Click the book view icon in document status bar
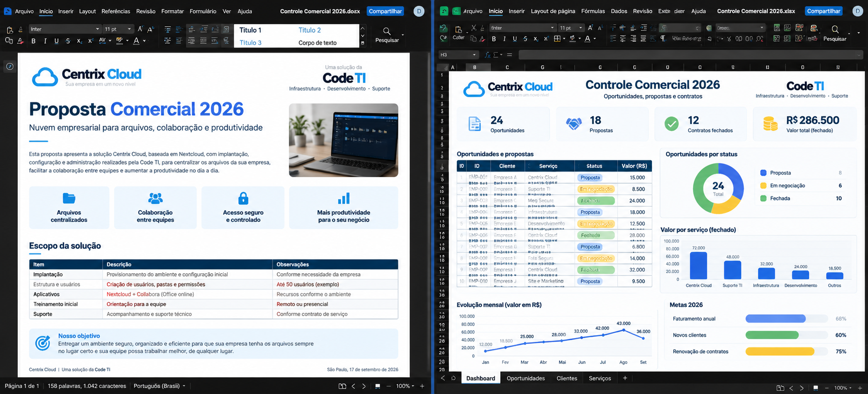The height and width of the screenshot is (394, 868). pyautogui.click(x=342, y=386)
